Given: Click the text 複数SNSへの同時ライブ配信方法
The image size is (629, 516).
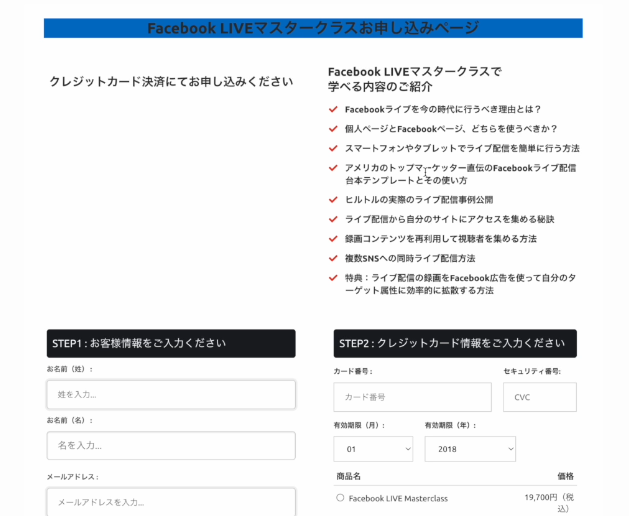Looking at the screenshot, I should 410,258.
